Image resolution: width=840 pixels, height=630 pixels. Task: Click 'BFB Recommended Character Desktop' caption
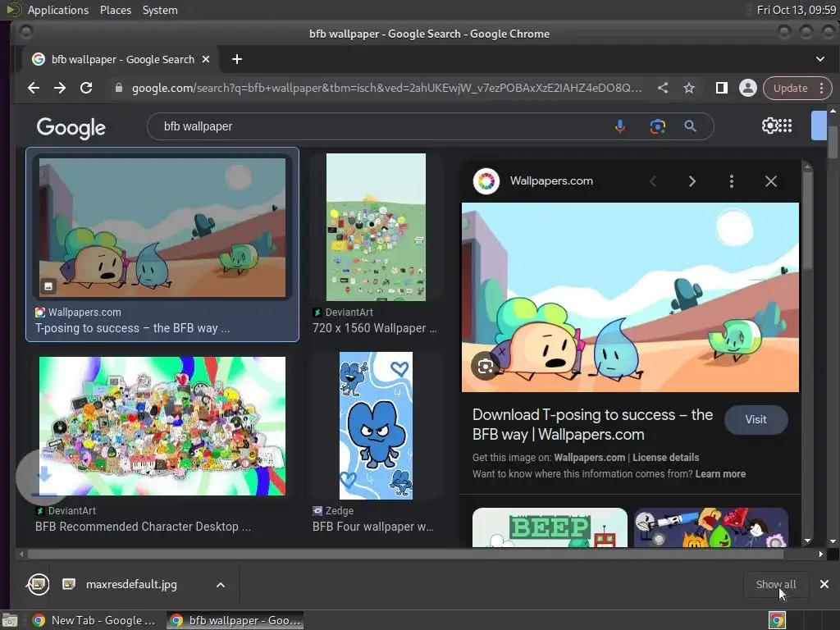(x=143, y=527)
